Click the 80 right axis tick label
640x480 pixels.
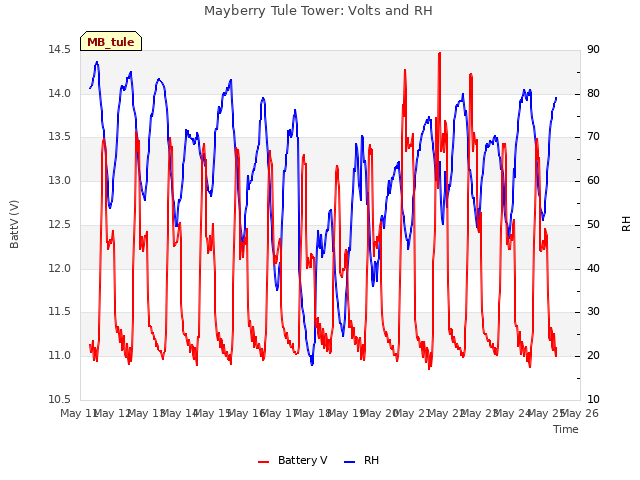[593, 93]
